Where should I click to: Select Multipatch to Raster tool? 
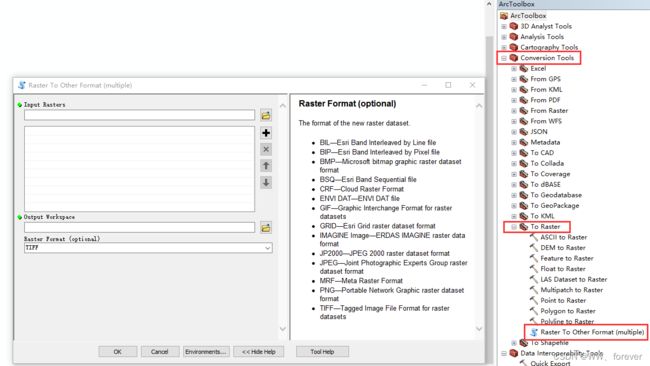coord(571,290)
